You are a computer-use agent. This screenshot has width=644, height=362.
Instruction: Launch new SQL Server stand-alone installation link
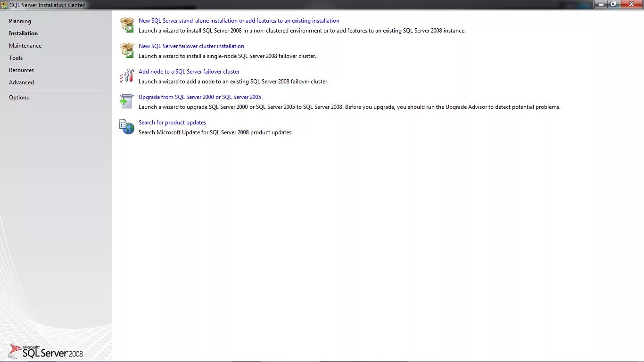click(239, 21)
